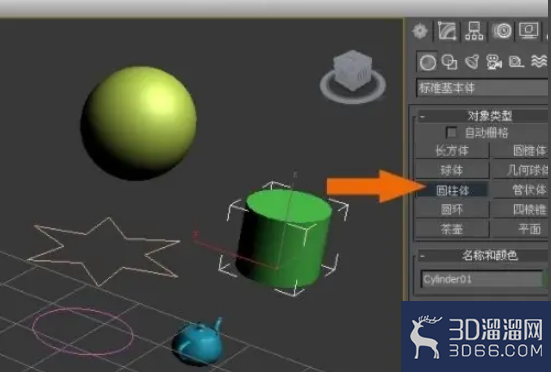551x372 pixels.
Task: Click the 平面 plane button
Action: (521, 229)
